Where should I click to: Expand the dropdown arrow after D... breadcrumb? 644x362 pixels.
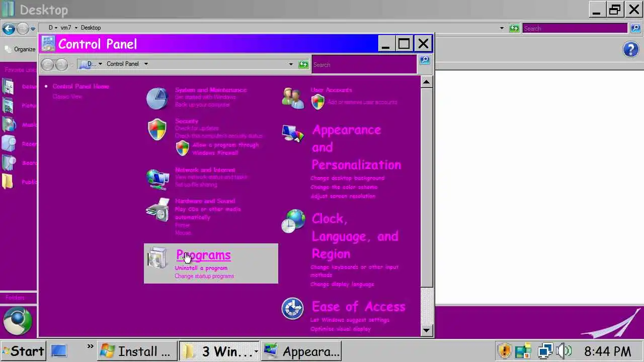click(100, 64)
